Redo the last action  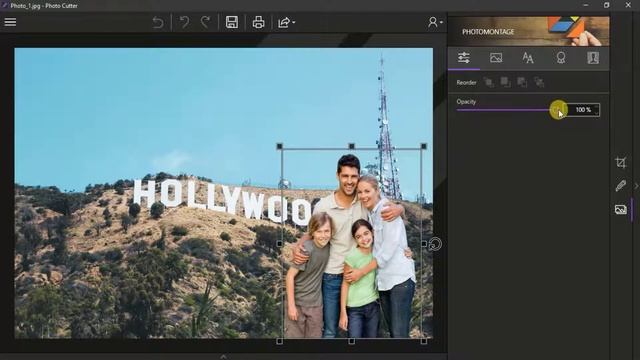[205, 22]
